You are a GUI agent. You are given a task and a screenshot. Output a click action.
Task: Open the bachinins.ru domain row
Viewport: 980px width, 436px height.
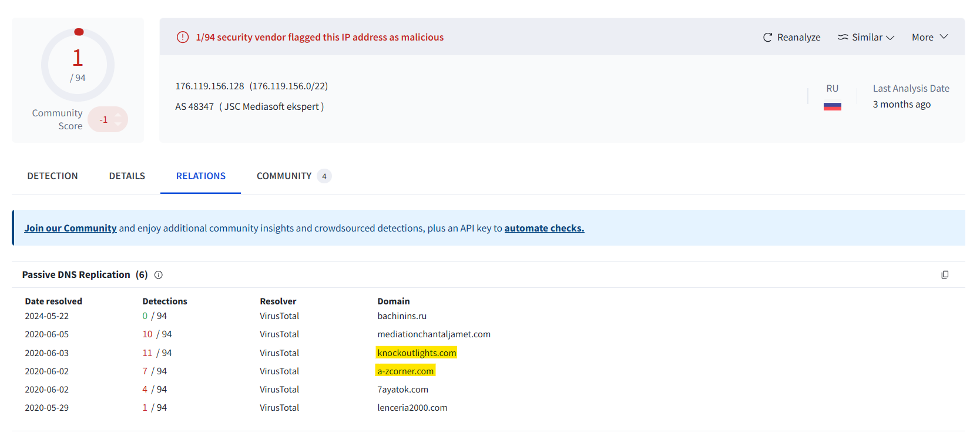point(402,316)
